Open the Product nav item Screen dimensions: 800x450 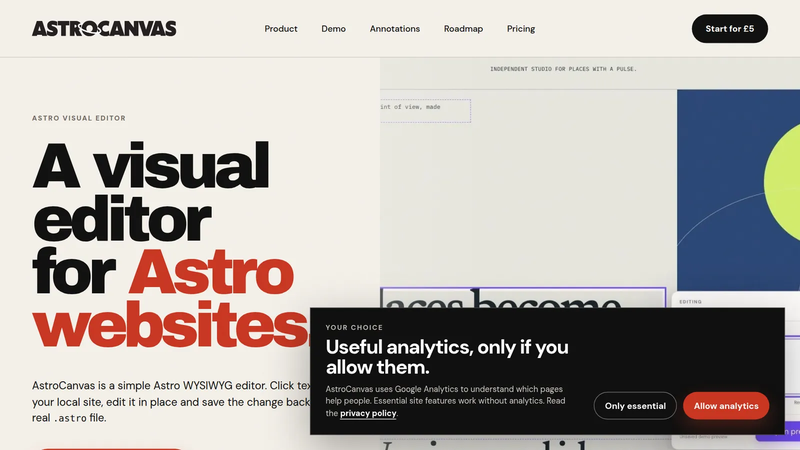pos(281,29)
